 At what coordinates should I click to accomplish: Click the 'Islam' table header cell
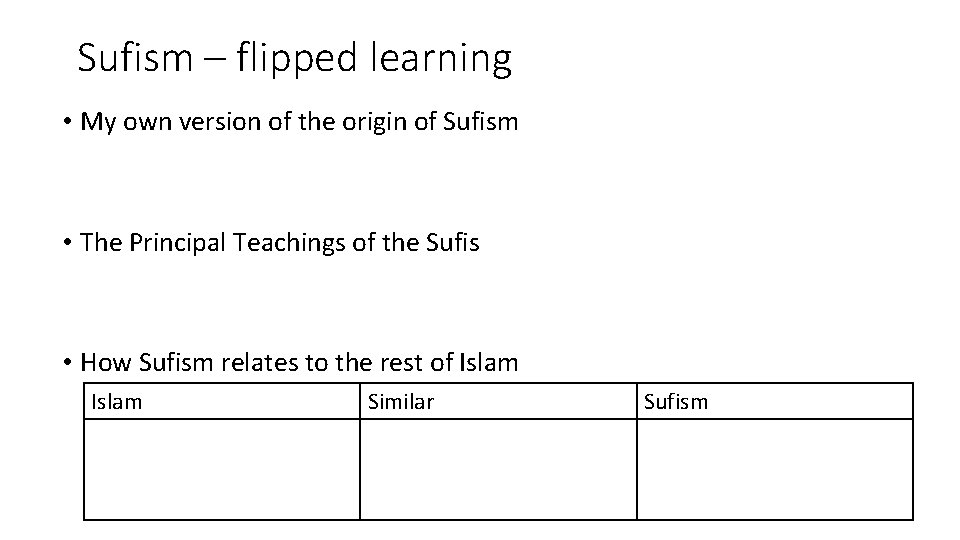click(222, 402)
